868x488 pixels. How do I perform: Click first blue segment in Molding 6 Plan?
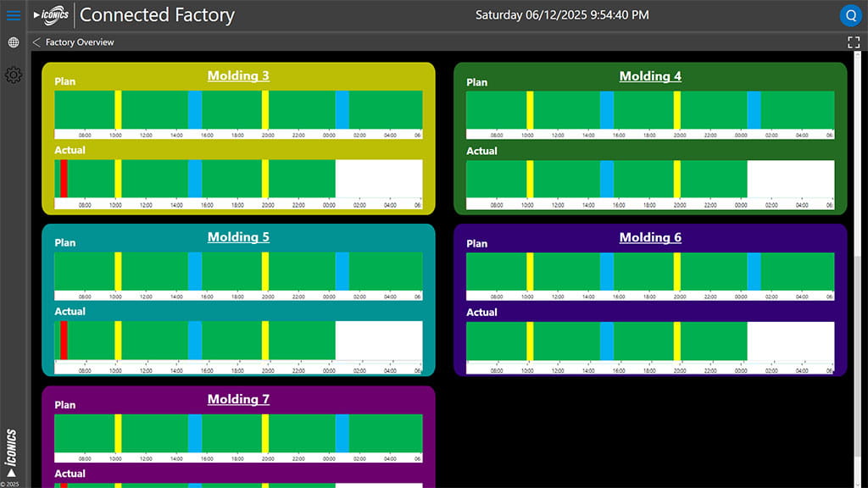(607, 271)
